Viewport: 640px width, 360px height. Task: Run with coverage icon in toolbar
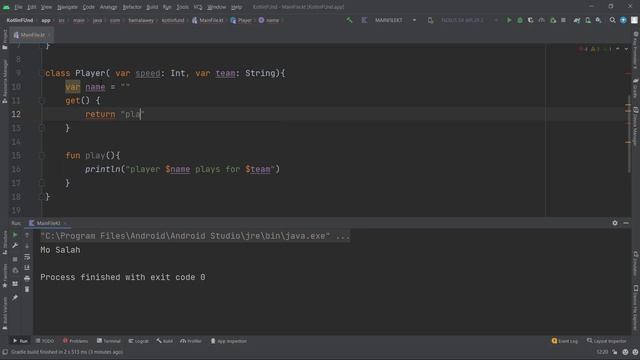pos(531,20)
